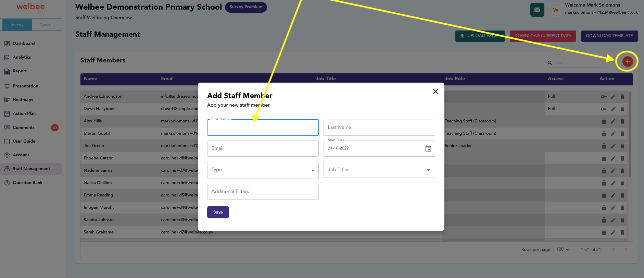
Task: Open Presentation from sidebar
Action: point(31,86)
